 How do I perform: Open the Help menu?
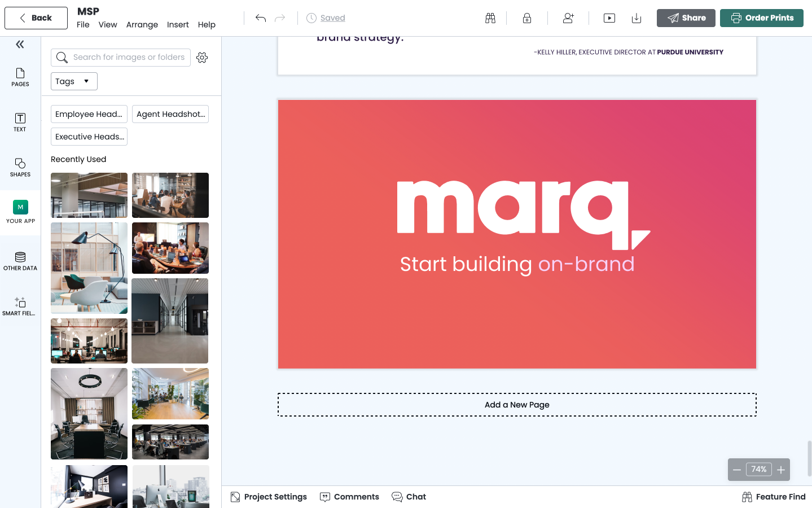tap(207, 25)
